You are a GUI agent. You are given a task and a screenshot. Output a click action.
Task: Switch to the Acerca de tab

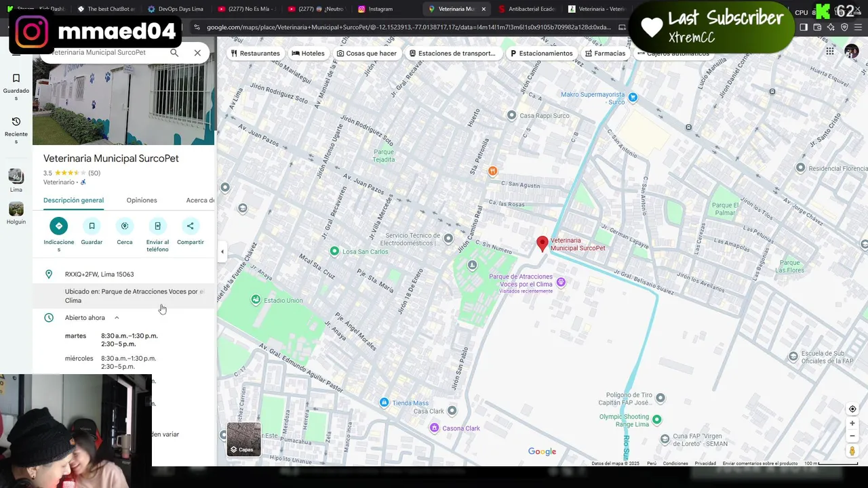pyautogui.click(x=201, y=200)
